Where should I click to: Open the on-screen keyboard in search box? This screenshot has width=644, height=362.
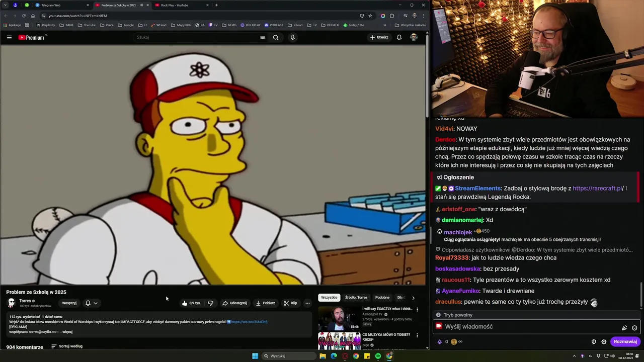tap(263, 37)
